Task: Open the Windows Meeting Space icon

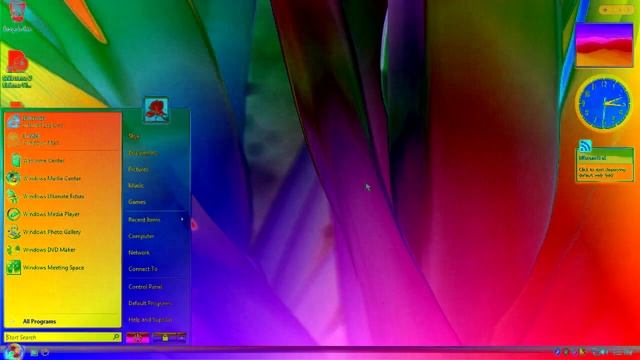Action: coord(13,267)
